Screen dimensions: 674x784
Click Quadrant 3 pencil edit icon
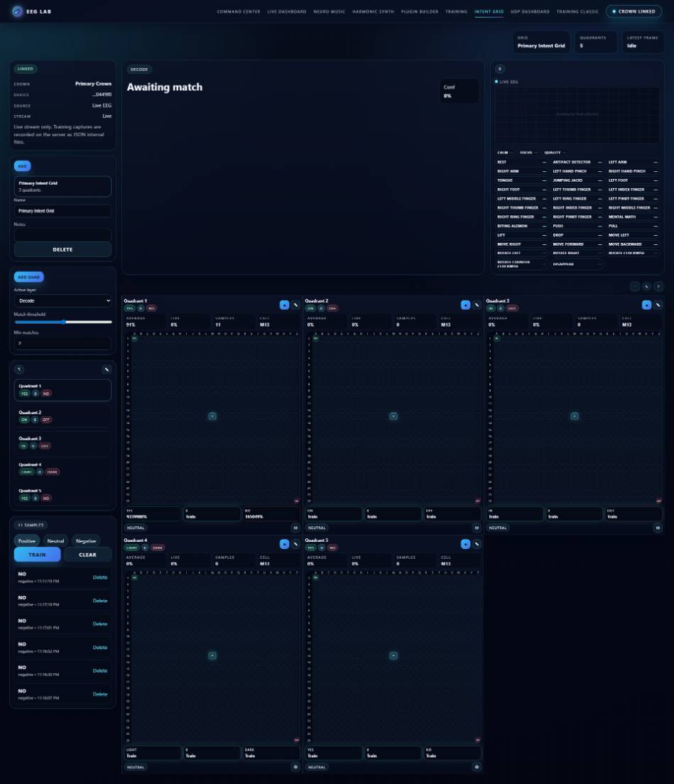[x=658, y=305]
